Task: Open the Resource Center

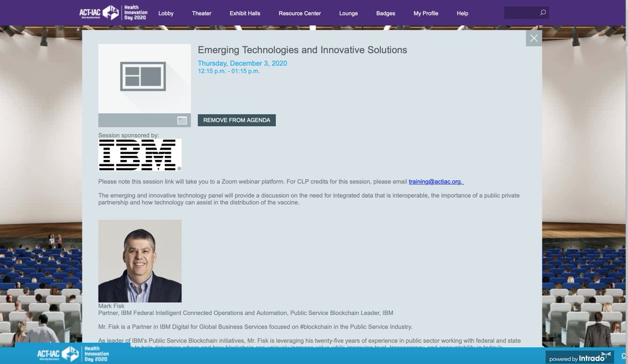Action: 300,13
